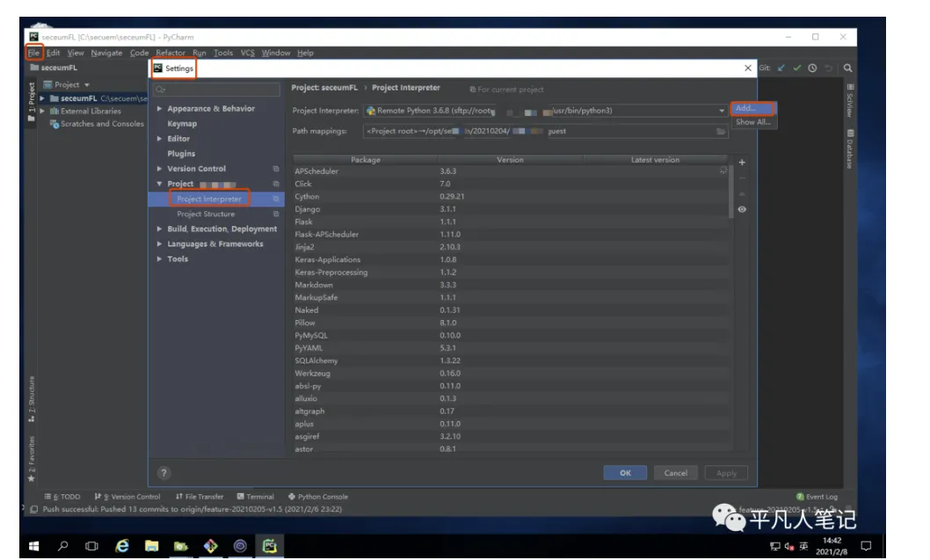Click the package list vertical scrollbar
This screenshot has height=560, width=930.
click(730, 192)
